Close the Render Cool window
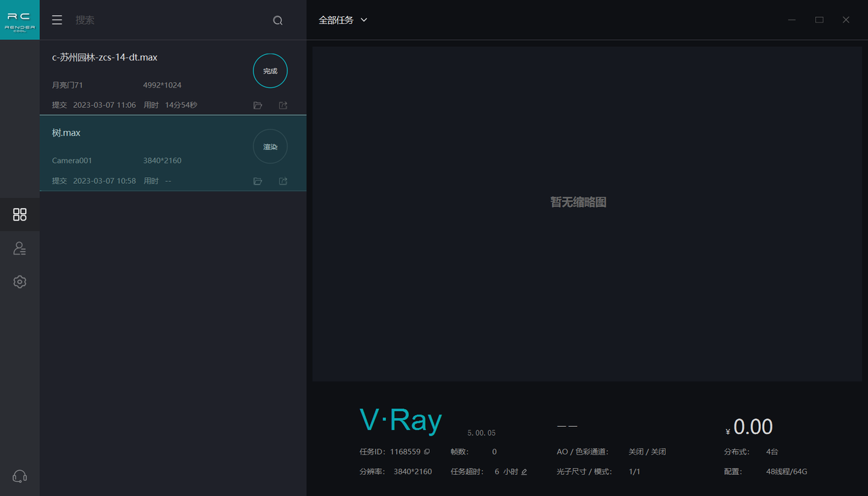Image resolution: width=868 pixels, height=496 pixels. point(846,20)
